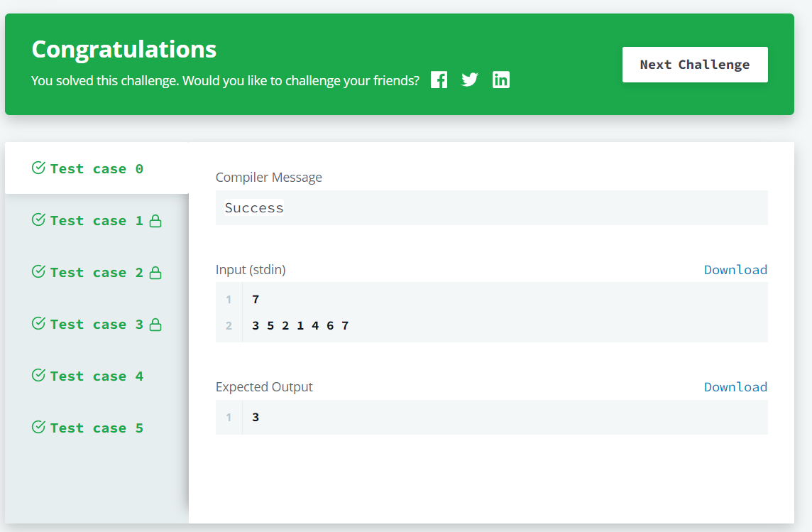
Task: Click the lock icon beside Test case 1
Action: coord(155,221)
